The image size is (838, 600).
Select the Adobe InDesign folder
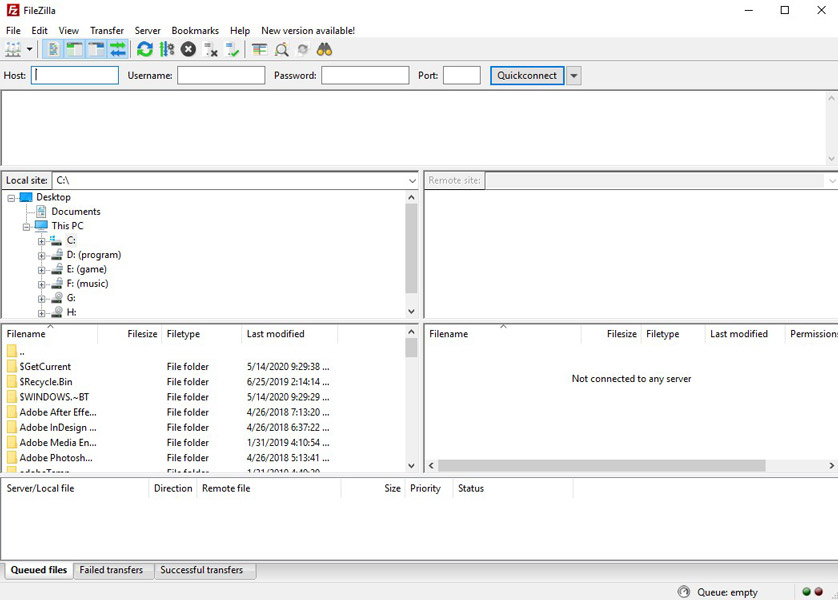click(x=58, y=427)
